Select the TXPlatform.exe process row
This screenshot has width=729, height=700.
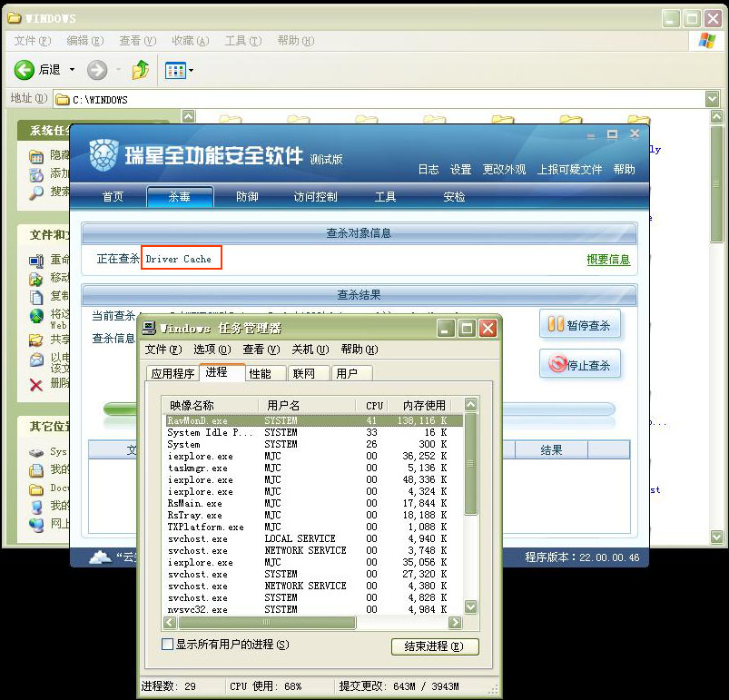314,527
